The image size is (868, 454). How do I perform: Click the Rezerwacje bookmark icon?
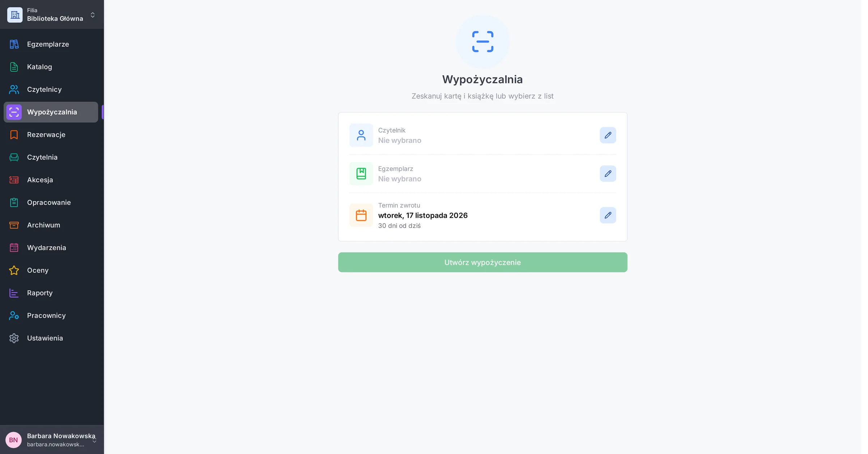coord(14,135)
